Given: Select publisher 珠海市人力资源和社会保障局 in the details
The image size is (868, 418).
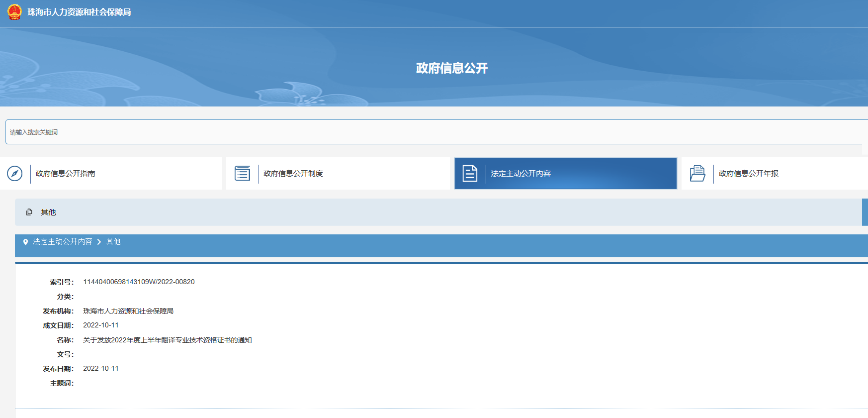Looking at the screenshot, I should (x=128, y=311).
